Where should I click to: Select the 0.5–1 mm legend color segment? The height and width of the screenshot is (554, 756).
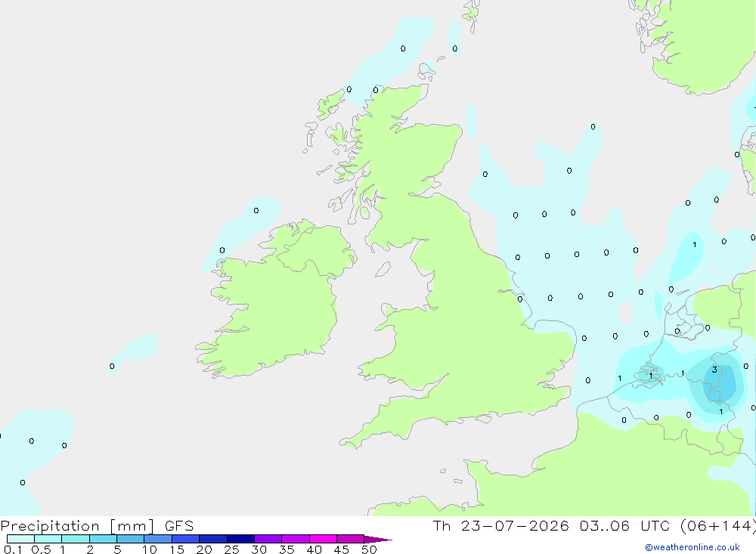[48, 539]
